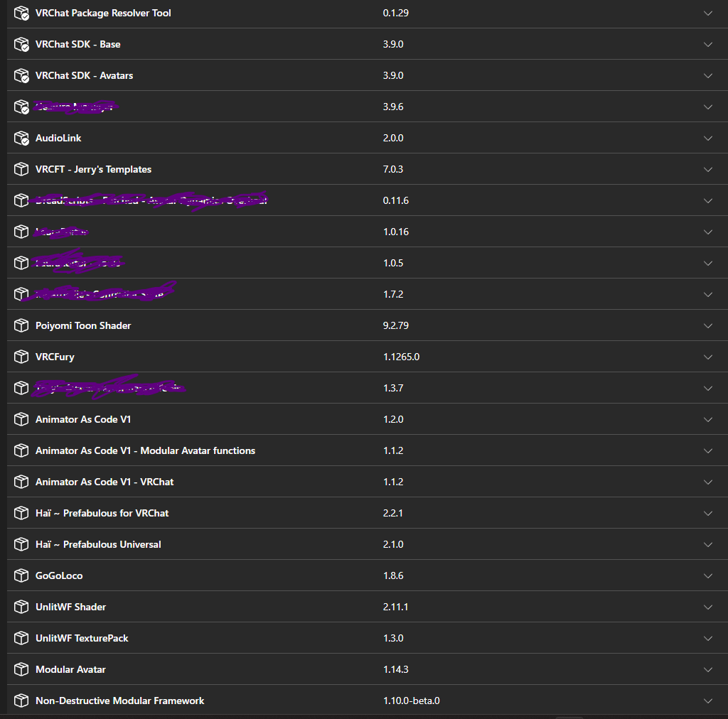The height and width of the screenshot is (719, 728).
Task: Click VRCFT - Jerry's Templates package icon
Action: (x=21, y=169)
